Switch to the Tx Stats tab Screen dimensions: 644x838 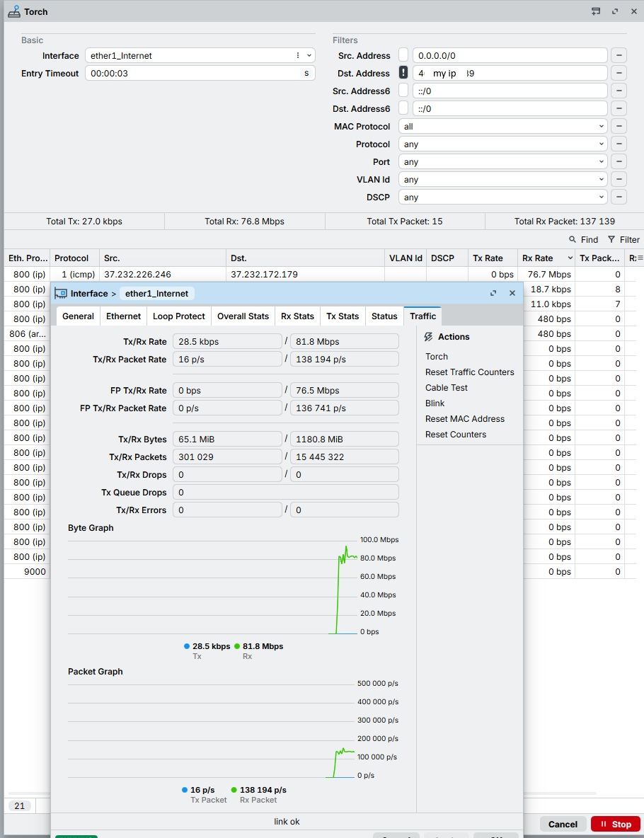pos(343,316)
